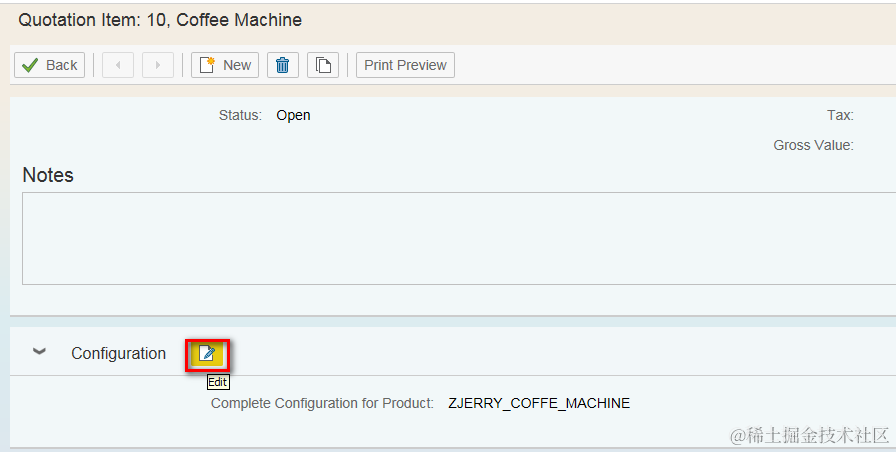Go to next item arrow
This screenshot has width=896, height=452.
(158, 65)
